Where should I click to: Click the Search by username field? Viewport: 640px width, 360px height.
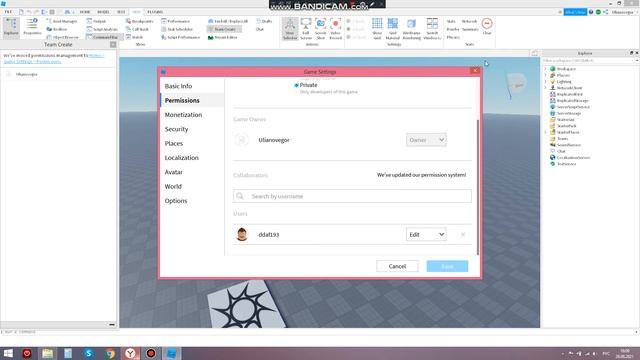click(352, 196)
